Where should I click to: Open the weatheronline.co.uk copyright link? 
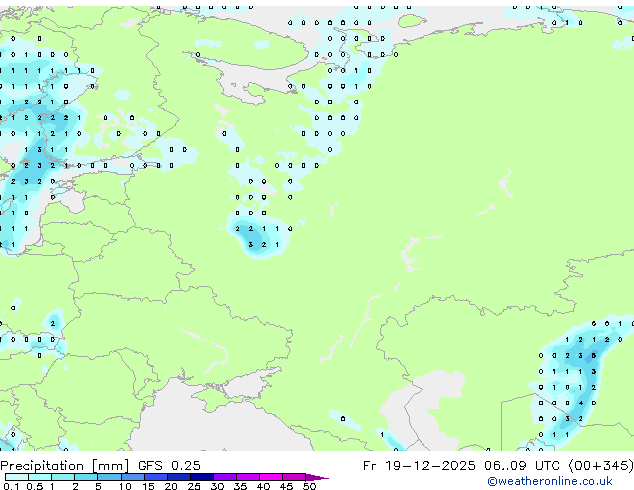[549, 481]
